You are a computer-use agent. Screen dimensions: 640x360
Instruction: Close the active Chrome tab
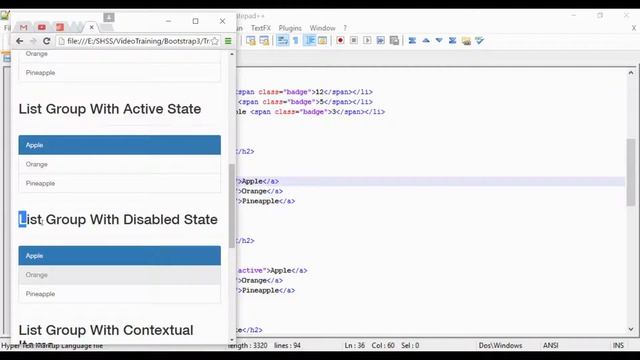(91, 27)
